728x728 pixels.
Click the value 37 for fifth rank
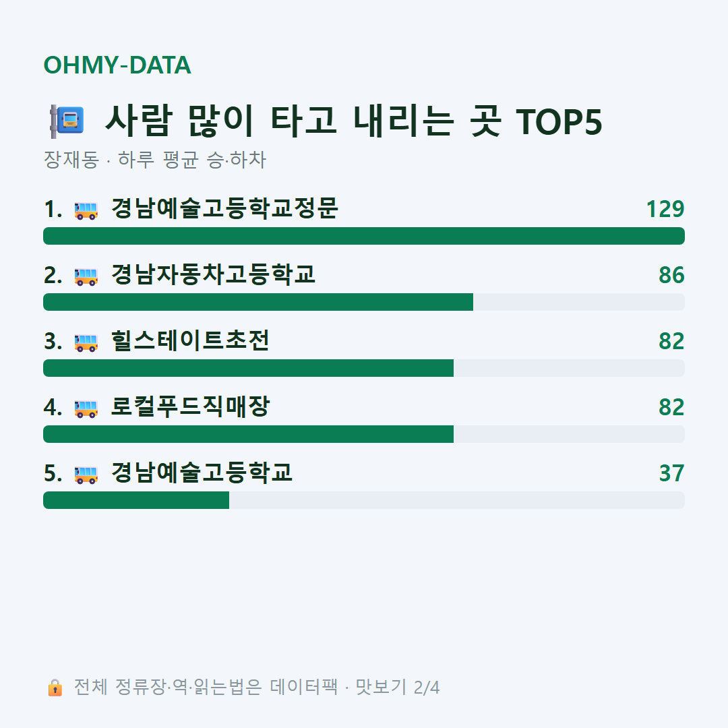tap(671, 473)
